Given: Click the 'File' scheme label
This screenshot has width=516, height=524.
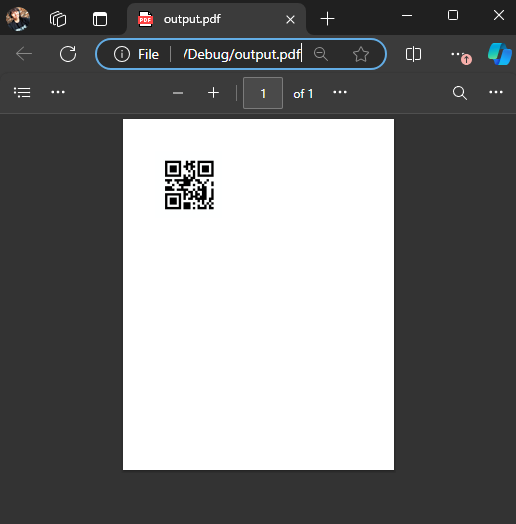Looking at the screenshot, I should point(148,54).
